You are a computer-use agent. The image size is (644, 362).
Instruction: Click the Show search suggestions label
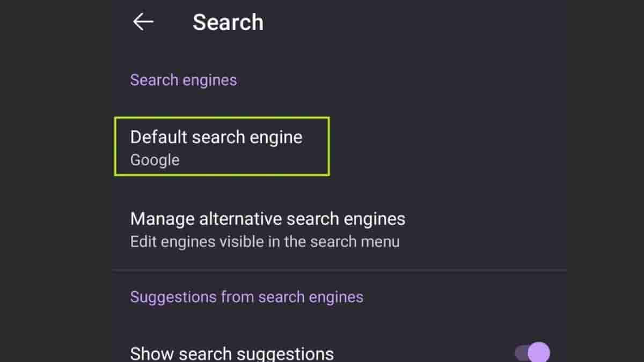pos(232,354)
